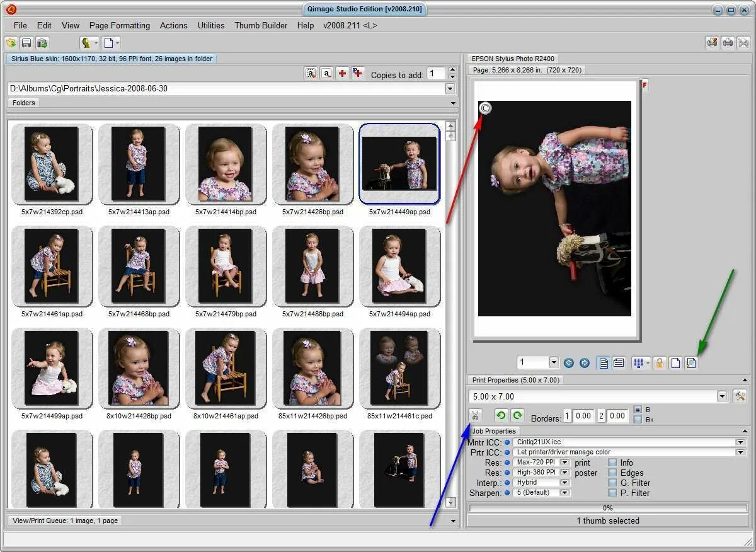This screenshot has width=756, height=552.
Task: Click the Folders tab label
Action: click(24, 103)
